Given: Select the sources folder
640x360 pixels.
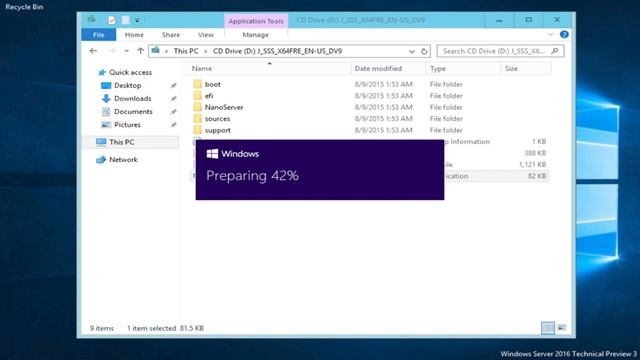Looking at the screenshot, I should pos(217,118).
